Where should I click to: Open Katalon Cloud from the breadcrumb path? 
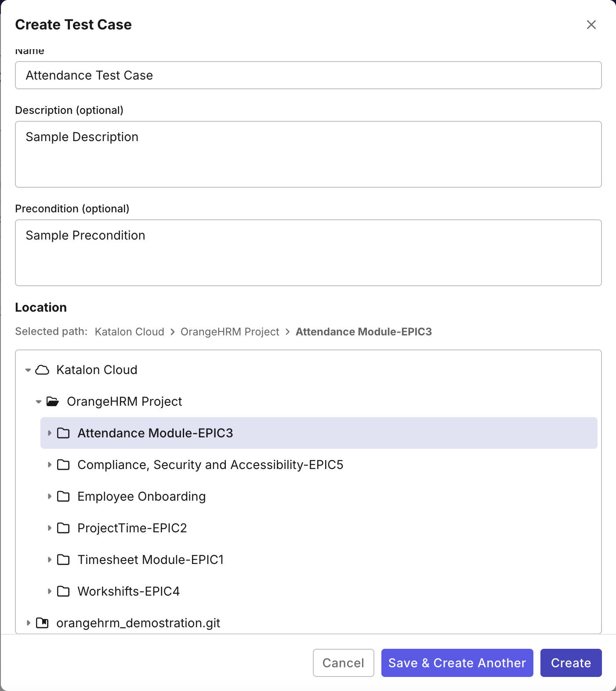129,331
